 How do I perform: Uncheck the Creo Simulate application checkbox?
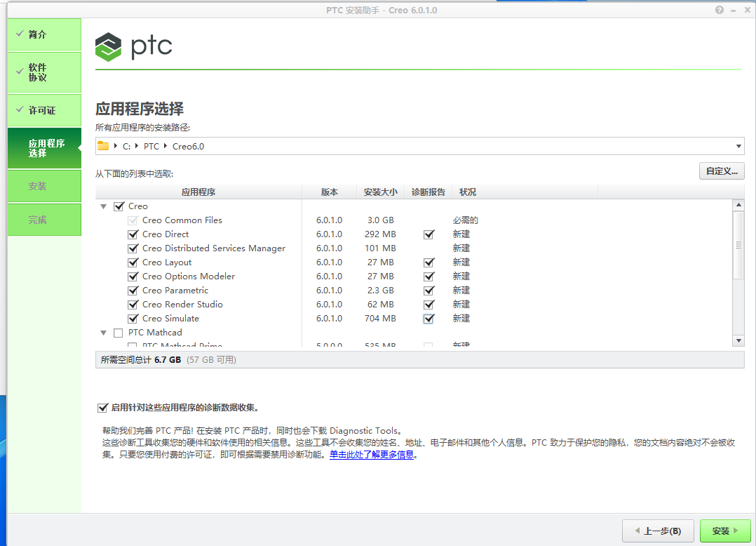point(133,319)
